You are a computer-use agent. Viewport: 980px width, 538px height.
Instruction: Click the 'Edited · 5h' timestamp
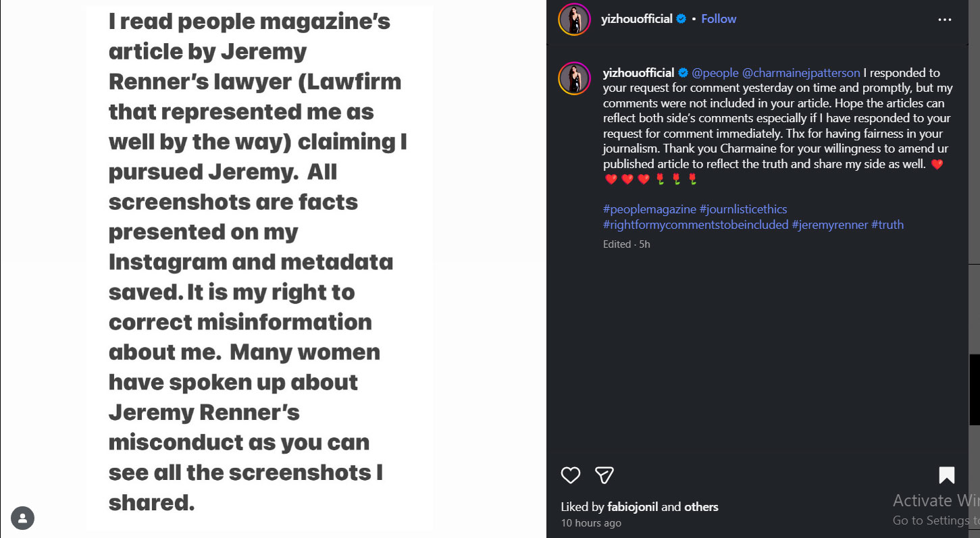tap(626, 244)
